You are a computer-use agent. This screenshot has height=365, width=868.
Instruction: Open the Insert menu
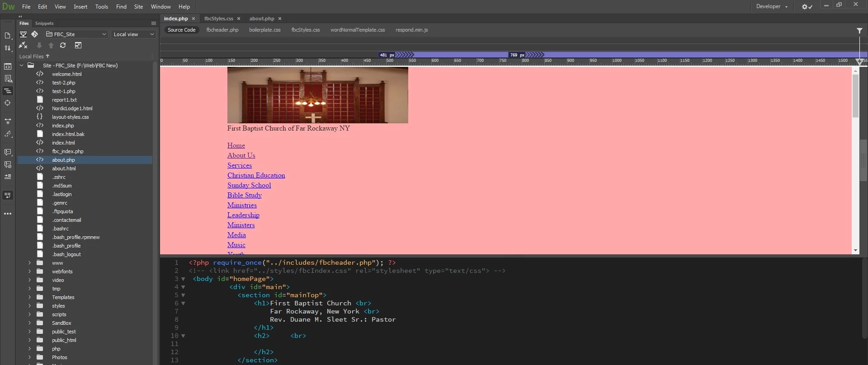80,7
